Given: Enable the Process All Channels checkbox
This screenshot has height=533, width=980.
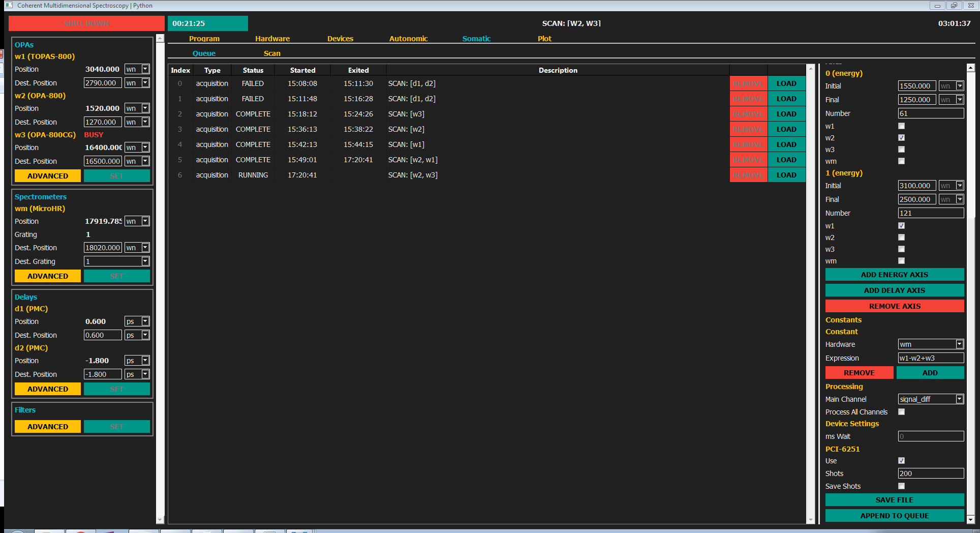Looking at the screenshot, I should [x=901, y=412].
